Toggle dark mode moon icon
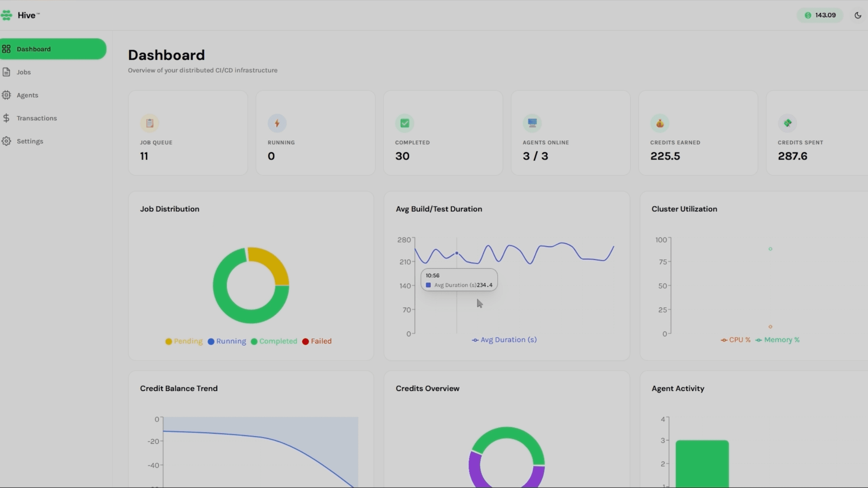Viewport: 868px width, 488px height. coord(858,15)
